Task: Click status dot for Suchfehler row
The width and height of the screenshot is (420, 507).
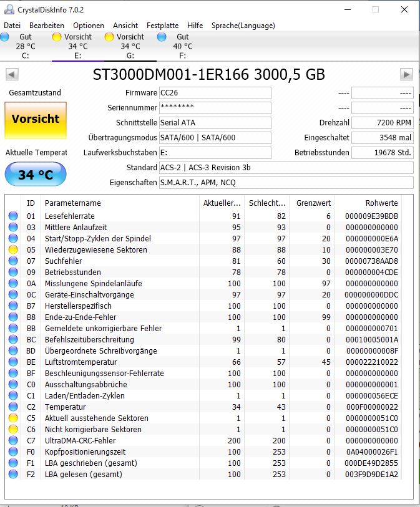Action: (13, 261)
